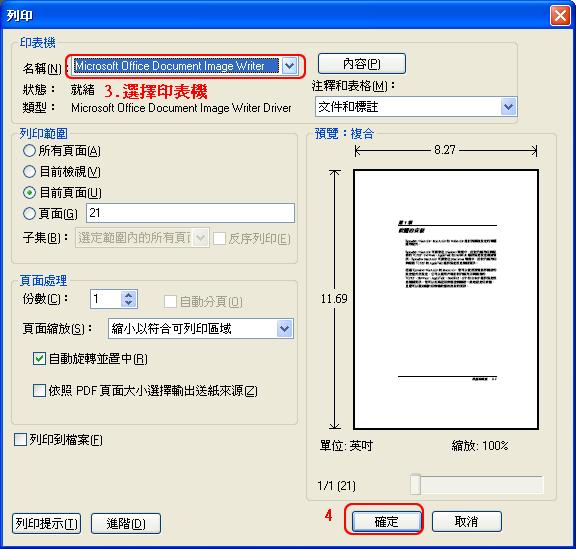The height and width of the screenshot is (549, 576).
Task: Click the 1/1 (21) page indicator
Action: pyautogui.click(x=336, y=486)
